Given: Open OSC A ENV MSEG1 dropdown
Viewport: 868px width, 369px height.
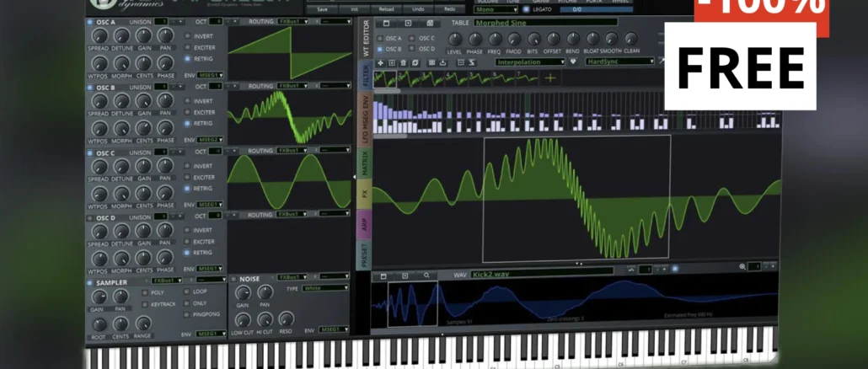Looking at the screenshot, I should click(x=211, y=75).
